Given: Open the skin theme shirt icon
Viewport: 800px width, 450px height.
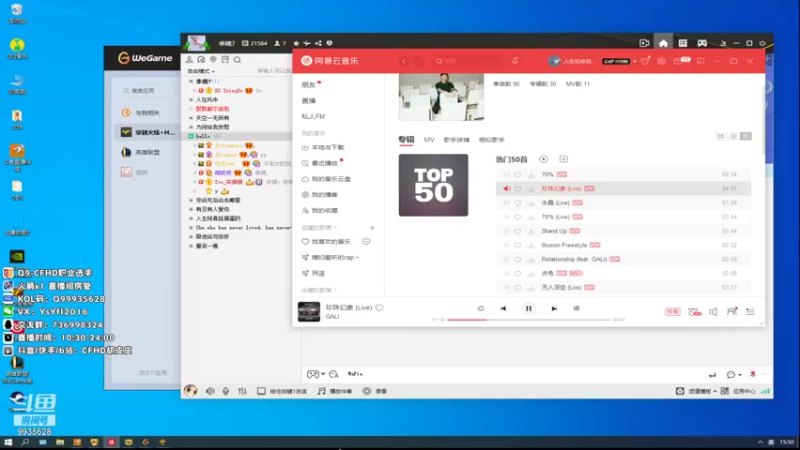Looking at the screenshot, I should click(x=645, y=61).
